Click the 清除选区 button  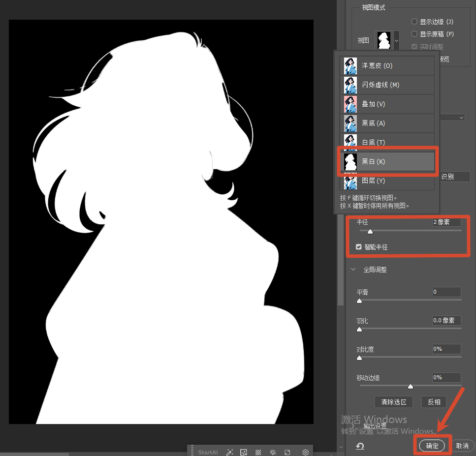(393, 402)
